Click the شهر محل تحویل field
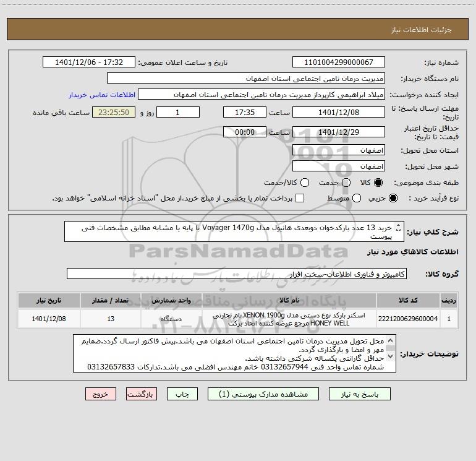This screenshot has height=461, width=476. (x=339, y=166)
